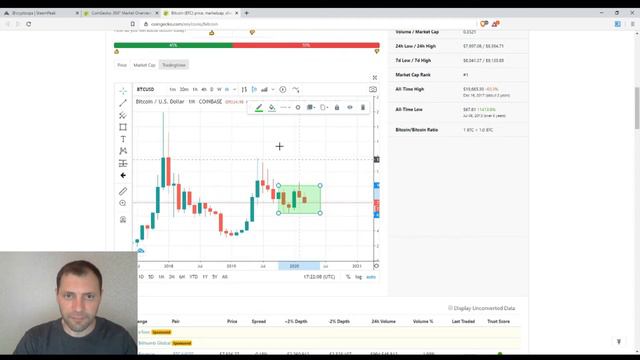Switch to the CoinGecko Market Overview browser tab

120,13
